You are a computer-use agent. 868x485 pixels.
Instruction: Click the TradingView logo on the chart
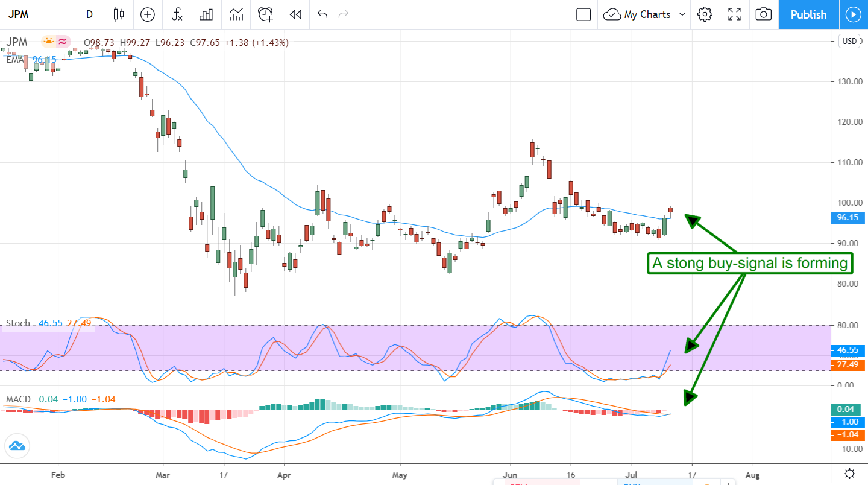tap(16, 446)
